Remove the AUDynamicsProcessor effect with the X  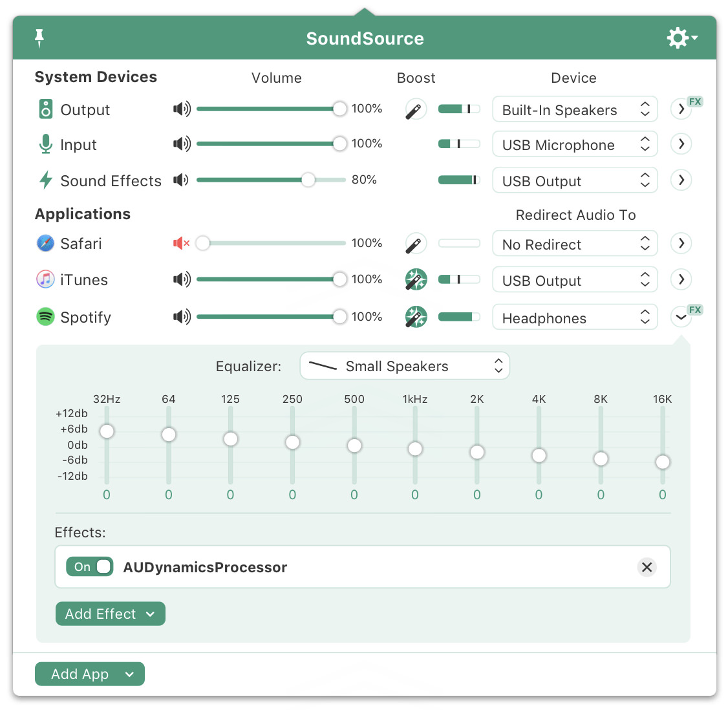[647, 566]
